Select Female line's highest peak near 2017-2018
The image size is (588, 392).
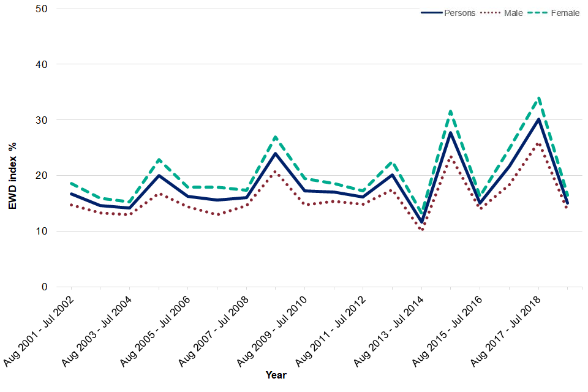click(538, 97)
